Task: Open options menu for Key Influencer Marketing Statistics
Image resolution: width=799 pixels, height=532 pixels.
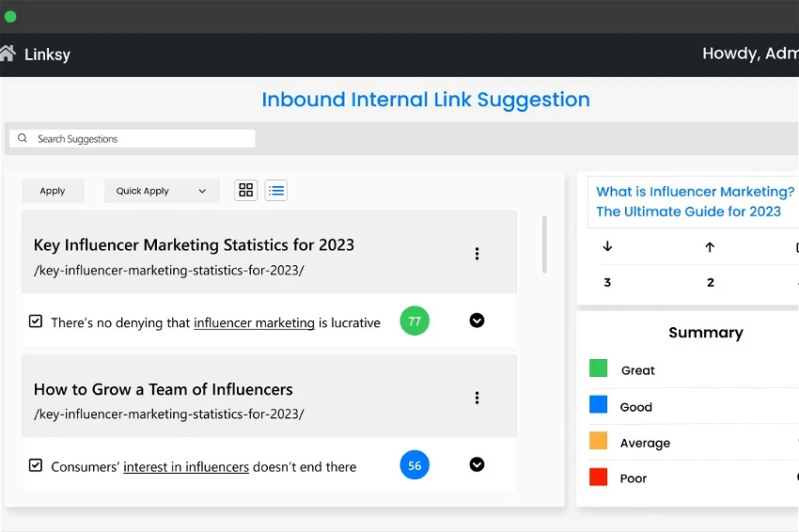Action: 477,254
